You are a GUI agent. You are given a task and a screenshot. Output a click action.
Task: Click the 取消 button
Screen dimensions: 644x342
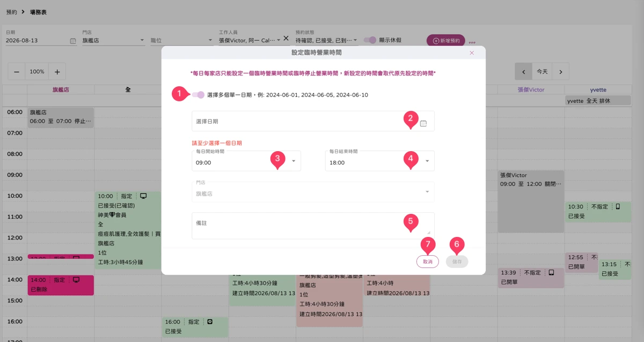tap(428, 262)
